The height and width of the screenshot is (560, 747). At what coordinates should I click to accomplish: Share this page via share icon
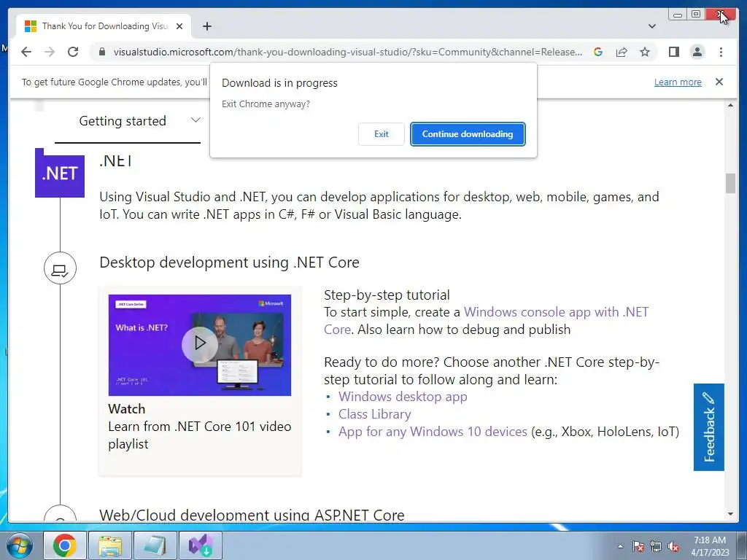pos(622,52)
